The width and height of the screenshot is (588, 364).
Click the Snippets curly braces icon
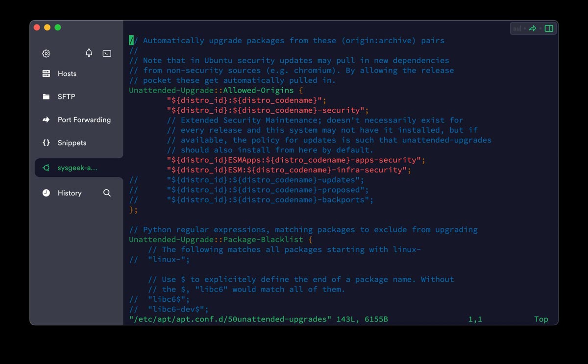tap(46, 143)
